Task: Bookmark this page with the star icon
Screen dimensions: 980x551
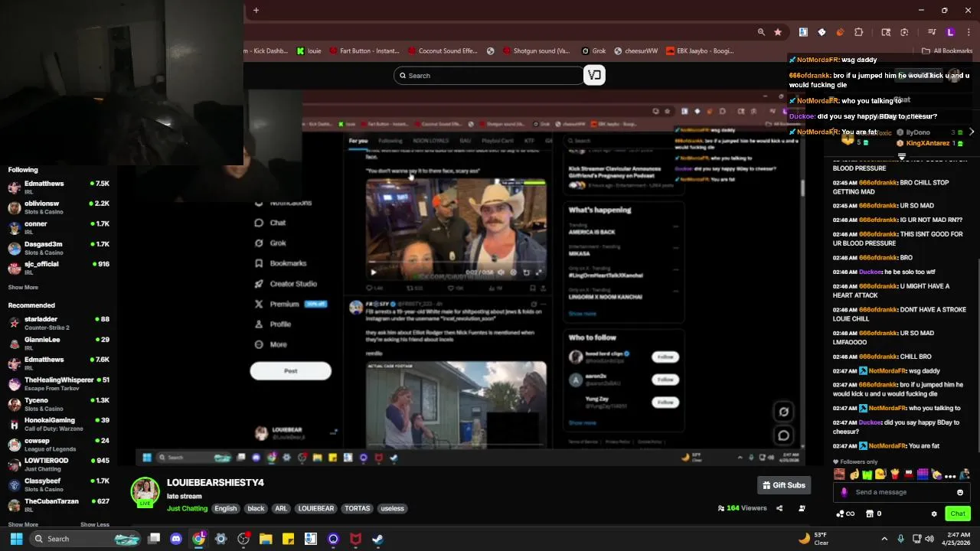Action: pos(778,32)
